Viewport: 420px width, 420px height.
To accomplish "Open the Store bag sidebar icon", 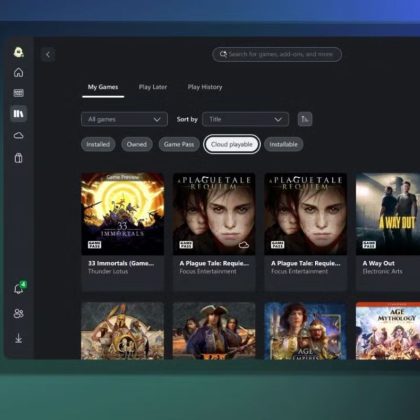I will pos(19,158).
